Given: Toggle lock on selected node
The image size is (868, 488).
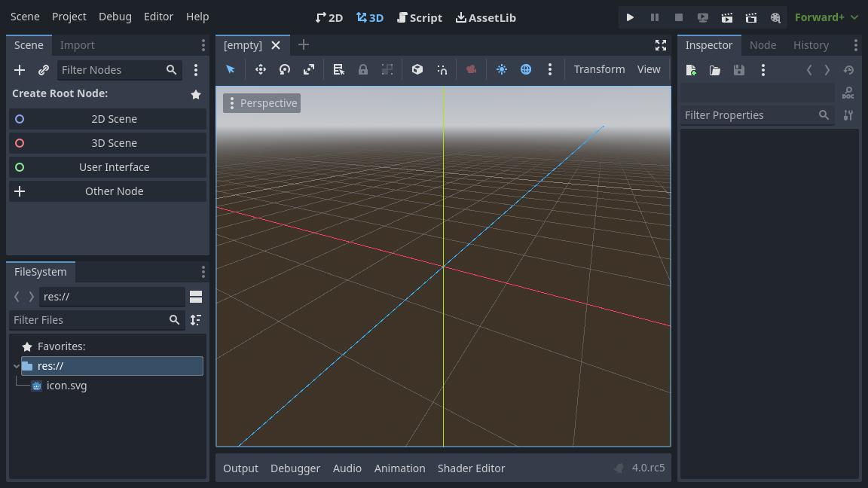Looking at the screenshot, I should [x=362, y=69].
